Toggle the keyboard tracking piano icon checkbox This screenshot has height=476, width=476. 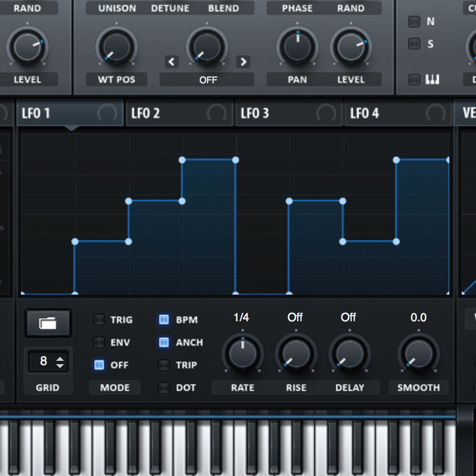click(414, 79)
